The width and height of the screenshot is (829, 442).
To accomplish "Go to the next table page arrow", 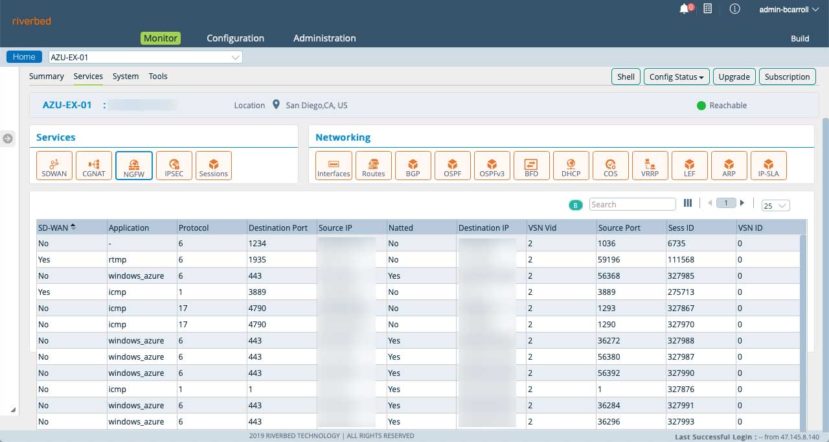I will coord(742,203).
